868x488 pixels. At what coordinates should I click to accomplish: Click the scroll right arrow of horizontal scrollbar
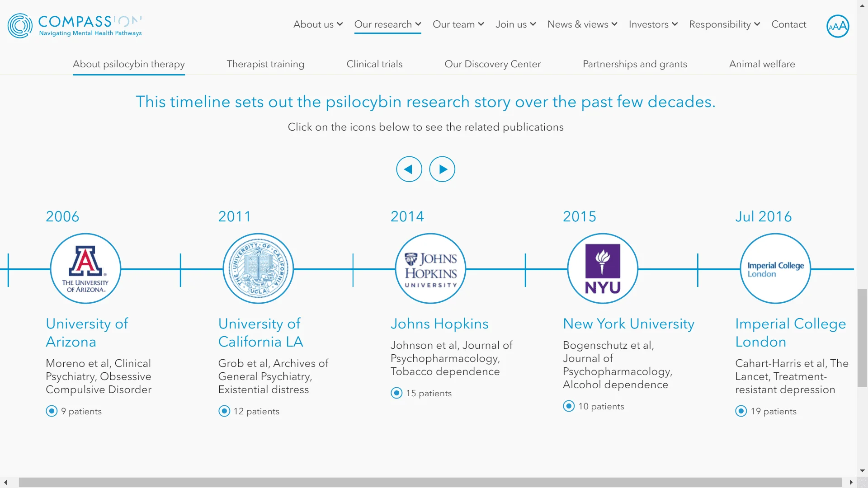851,482
